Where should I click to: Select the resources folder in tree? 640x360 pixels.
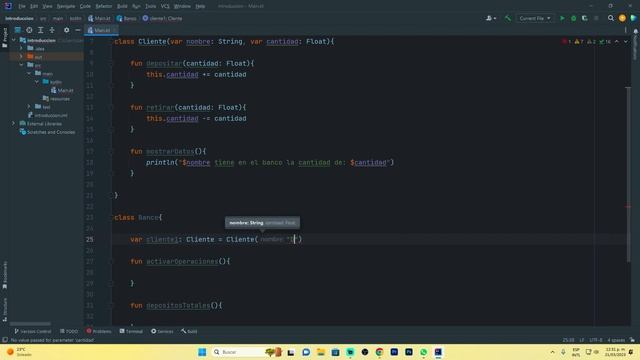coord(56,98)
